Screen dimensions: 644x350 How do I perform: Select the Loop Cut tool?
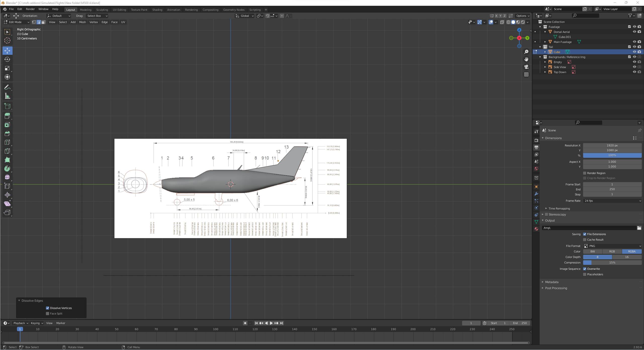7,142
